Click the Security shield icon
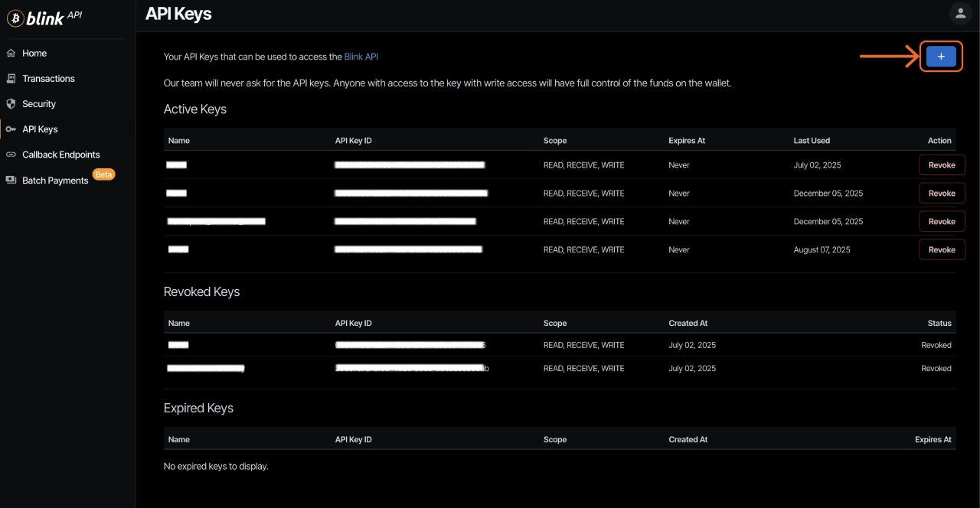 [x=11, y=104]
